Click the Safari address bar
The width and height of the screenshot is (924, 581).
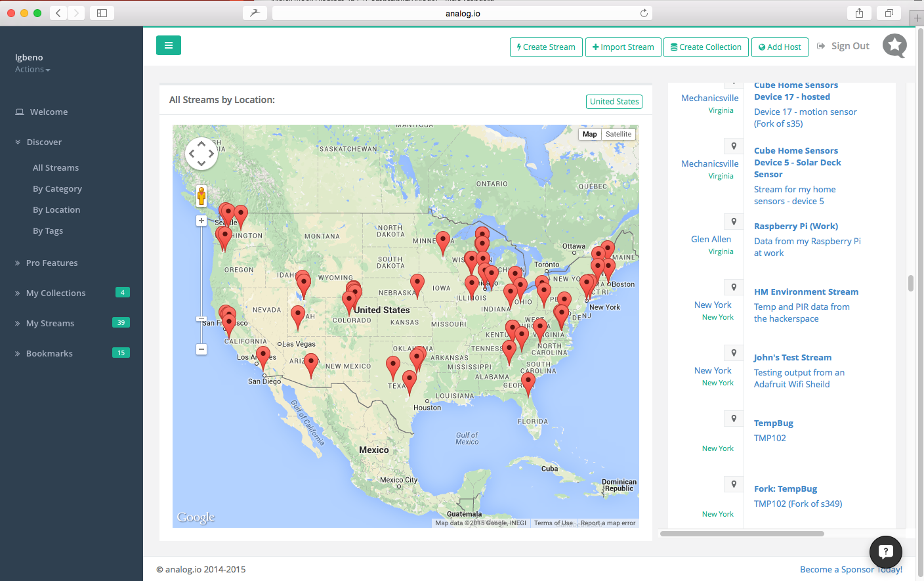click(x=463, y=13)
